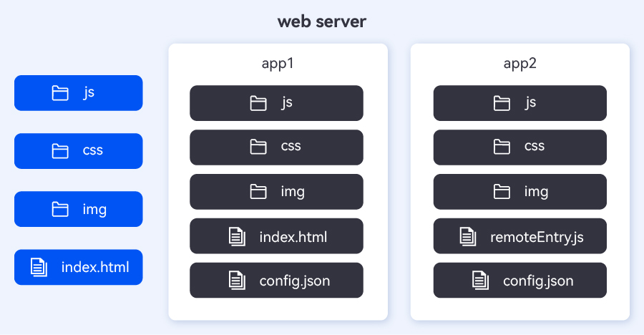Click the remoteEntry.js label in app2
Image resolution: width=644 pixels, height=335 pixels.
(537, 236)
